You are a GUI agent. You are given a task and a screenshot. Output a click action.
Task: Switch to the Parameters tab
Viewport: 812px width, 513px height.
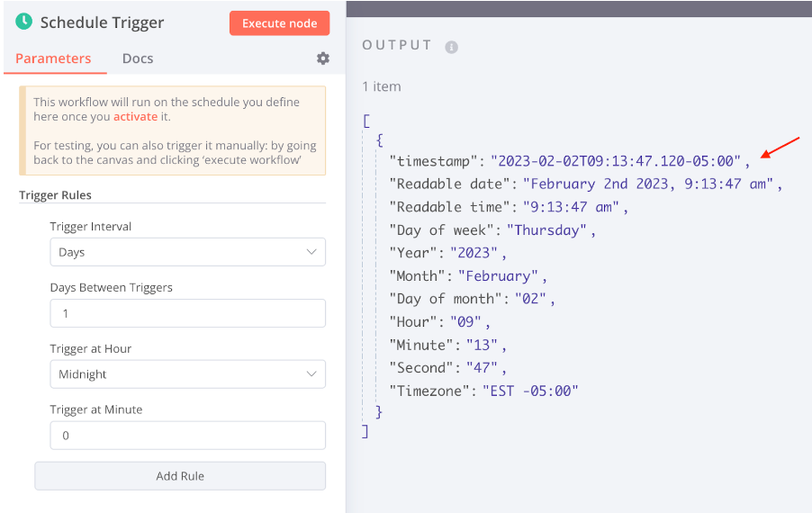(53, 58)
